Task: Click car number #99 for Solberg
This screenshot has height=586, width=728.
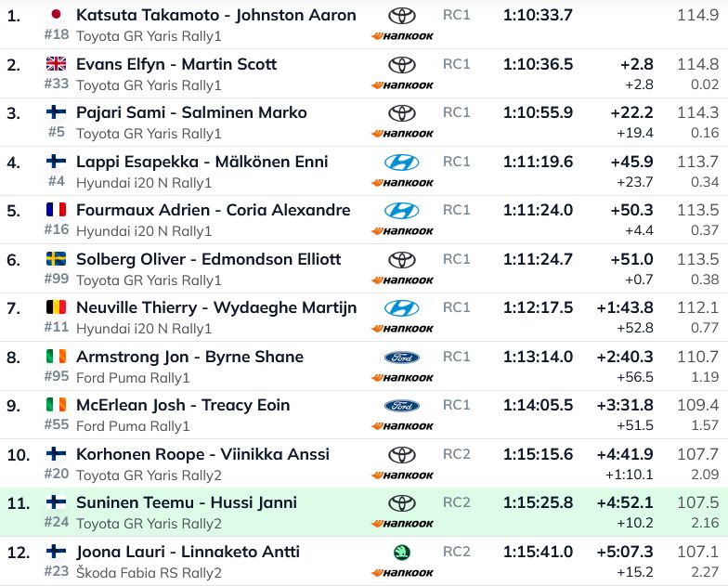Action: [56, 280]
